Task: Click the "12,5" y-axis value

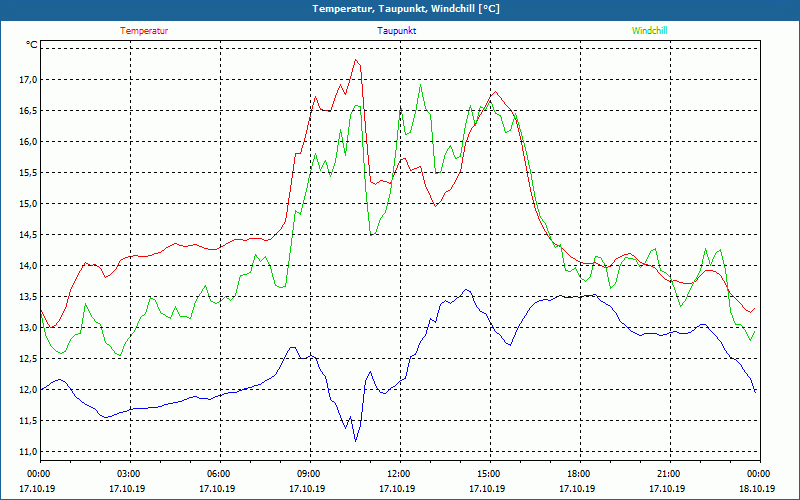Action: pos(28,359)
